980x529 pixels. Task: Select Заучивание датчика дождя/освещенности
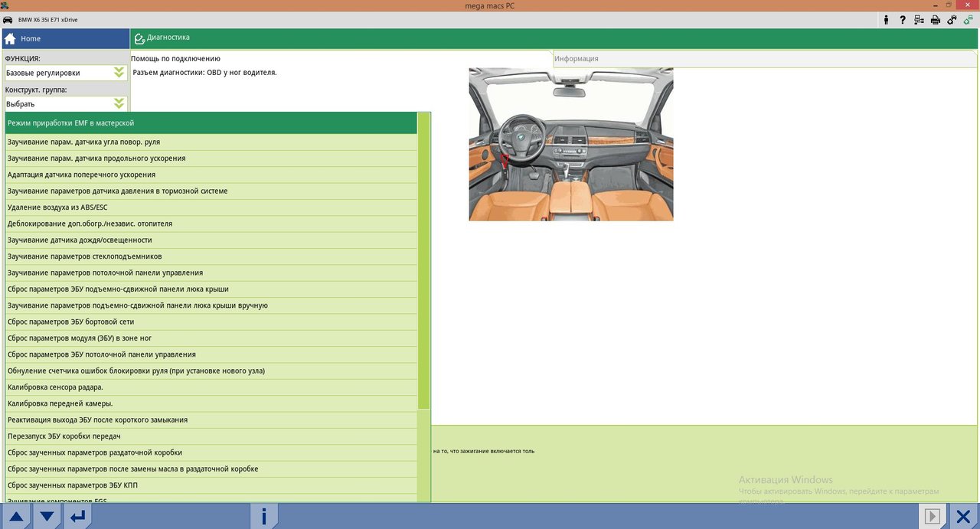[211, 240]
